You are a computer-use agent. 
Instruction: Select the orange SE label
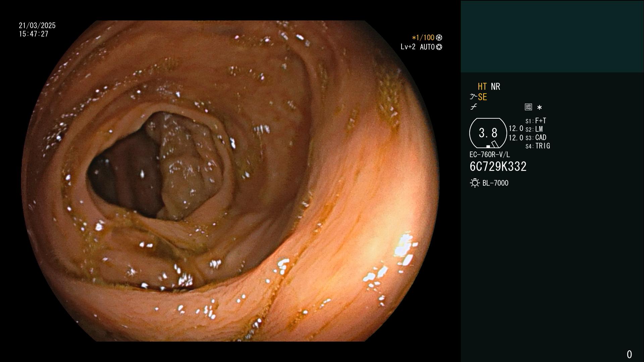[x=482, y=97]
